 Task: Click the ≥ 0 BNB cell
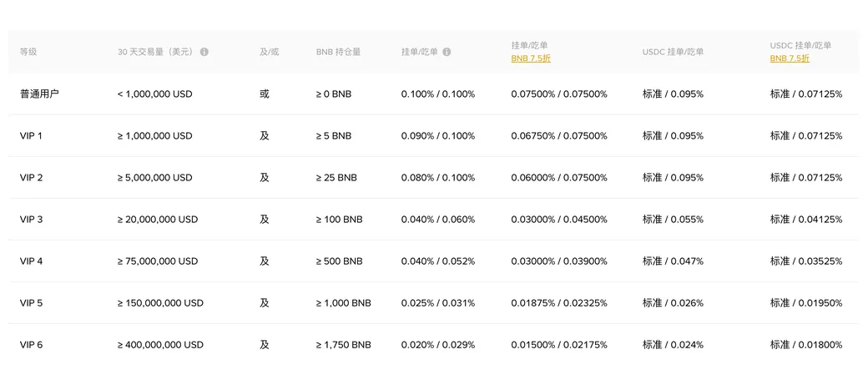(x=334, y=94)
